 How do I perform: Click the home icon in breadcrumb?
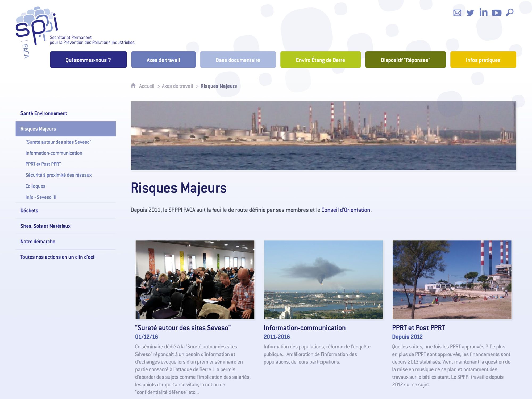(133, 86)
